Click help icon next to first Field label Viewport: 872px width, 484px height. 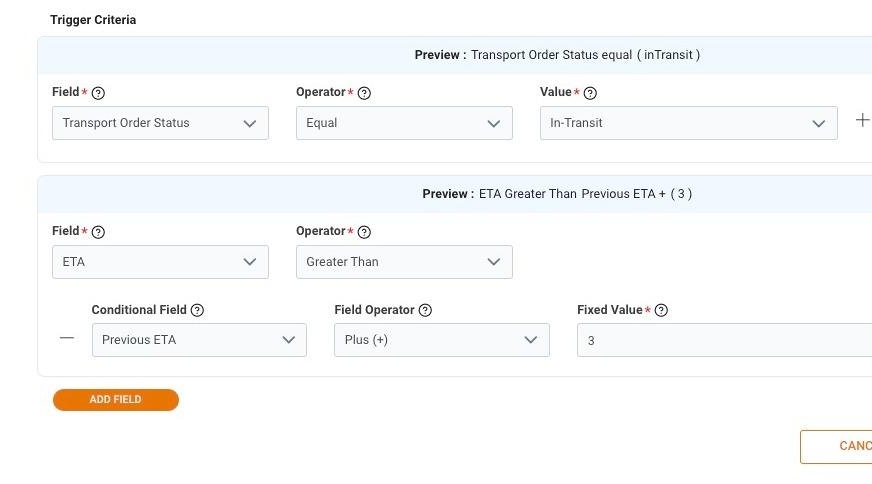(98, 93)
